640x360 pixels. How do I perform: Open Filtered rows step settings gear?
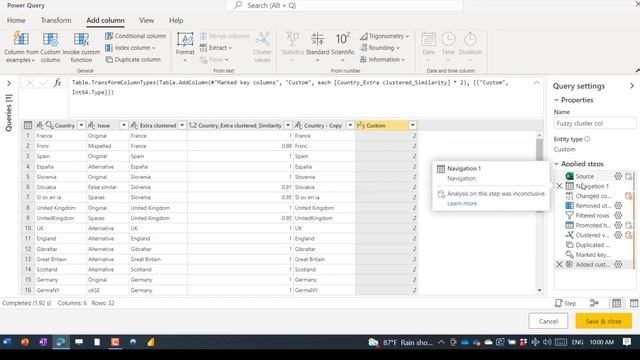[x=618, y=216]
